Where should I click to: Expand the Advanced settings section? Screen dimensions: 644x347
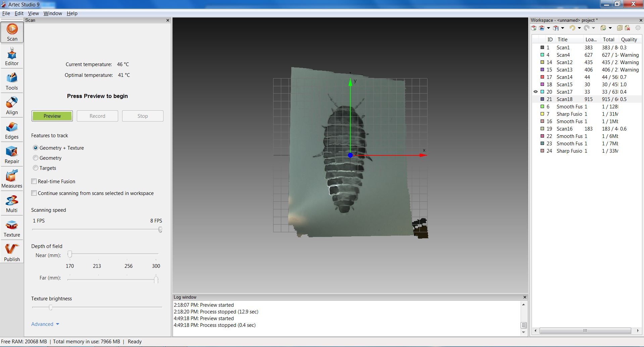45,324
